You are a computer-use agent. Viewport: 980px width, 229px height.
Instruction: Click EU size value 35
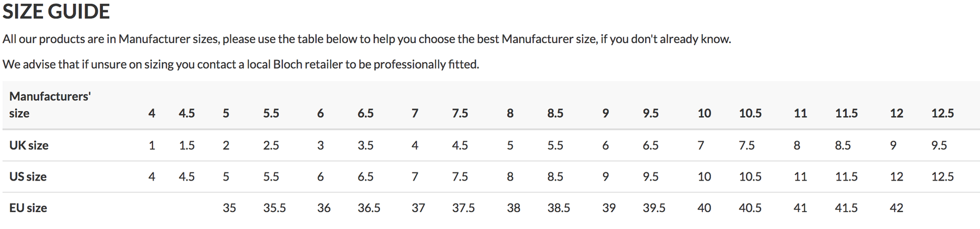click(x=229, y=208)
